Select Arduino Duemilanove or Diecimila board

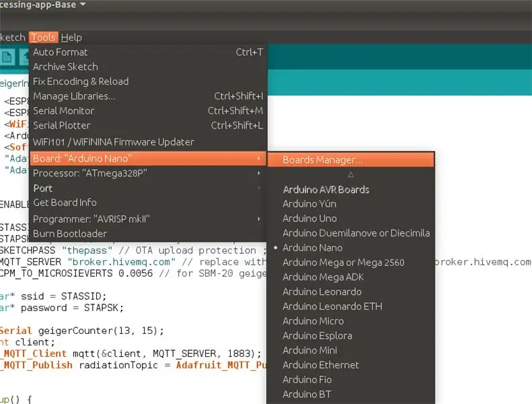pyautogui.click(x=351, y=233)
